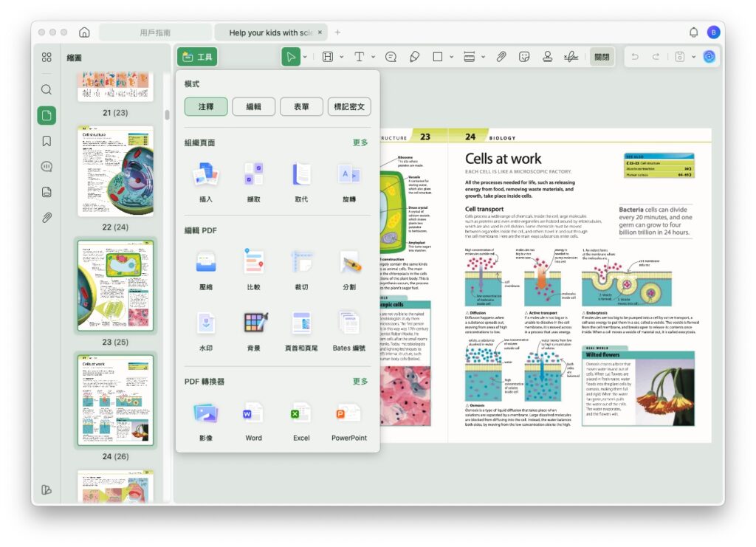The image size is (756, 547).
Task: Click 更多 next to 組織頁面
Action: click(360, 142)
